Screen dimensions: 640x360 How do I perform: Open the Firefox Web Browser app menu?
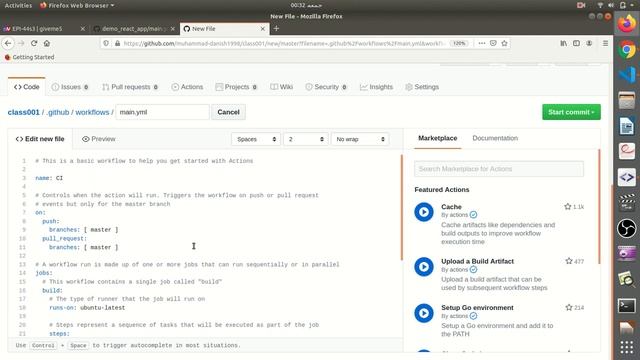(77, 5)
